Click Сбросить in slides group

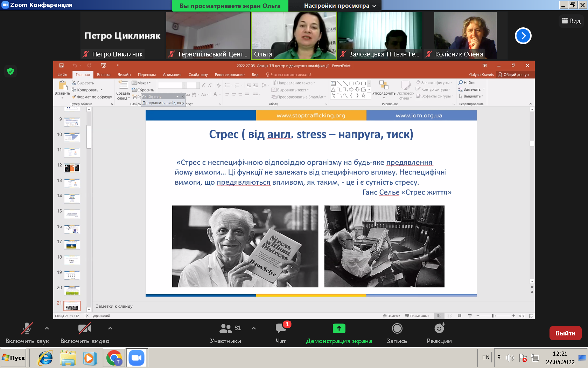[143, 90]
